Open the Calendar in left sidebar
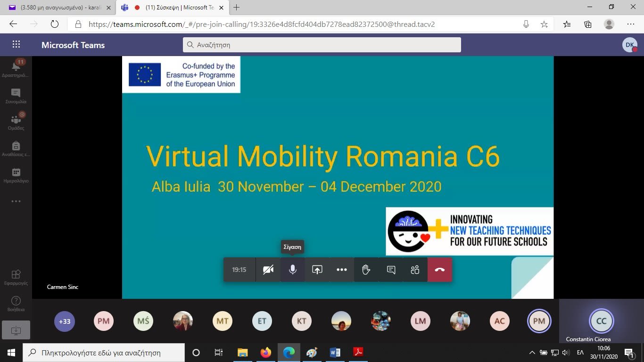Image resolution: width=644 pixels, height=362 pixels. (x=16, y=174)
